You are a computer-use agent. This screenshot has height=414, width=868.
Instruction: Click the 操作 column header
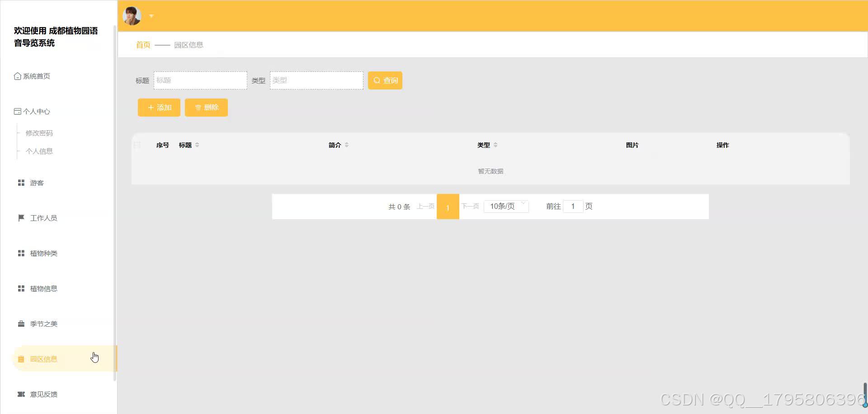(723, 145)
